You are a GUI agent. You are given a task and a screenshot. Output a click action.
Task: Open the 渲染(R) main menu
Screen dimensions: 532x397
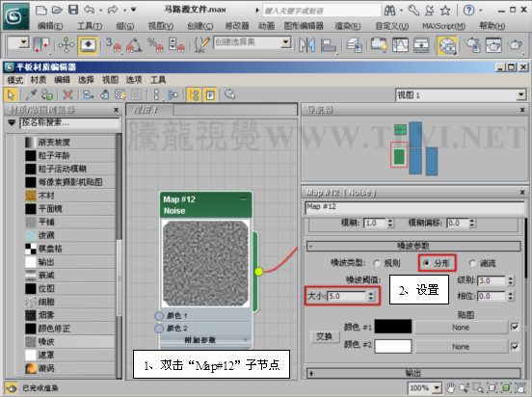tap(347, 26)
